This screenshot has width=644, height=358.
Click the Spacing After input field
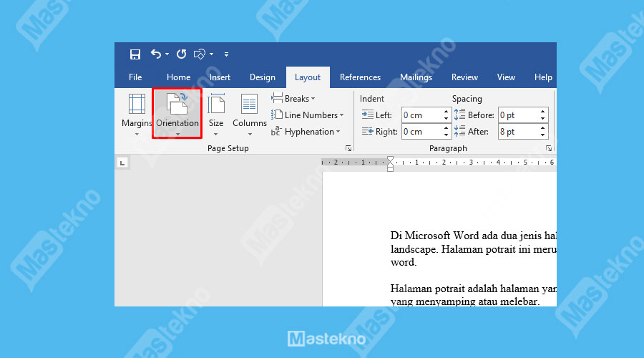coord(518,132)
